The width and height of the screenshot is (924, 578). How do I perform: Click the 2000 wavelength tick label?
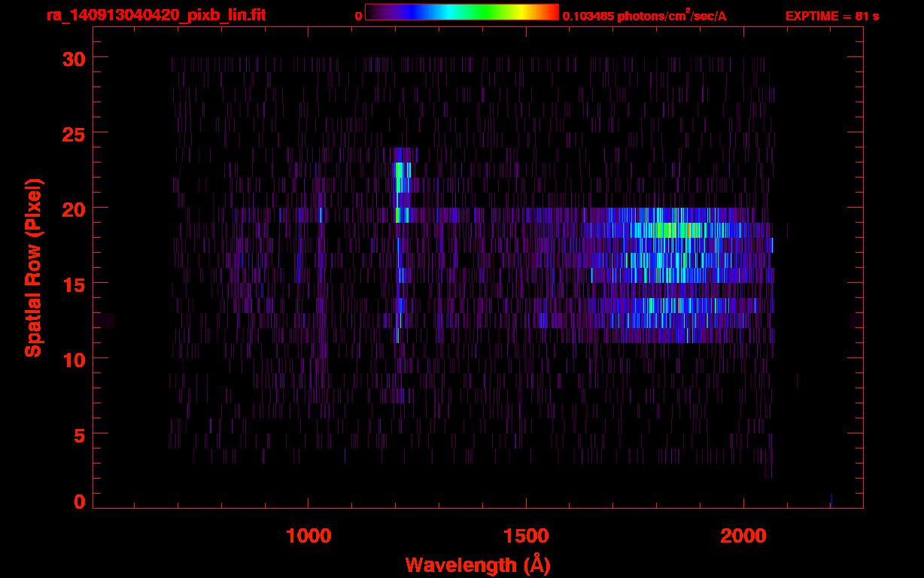pos(743,536)
